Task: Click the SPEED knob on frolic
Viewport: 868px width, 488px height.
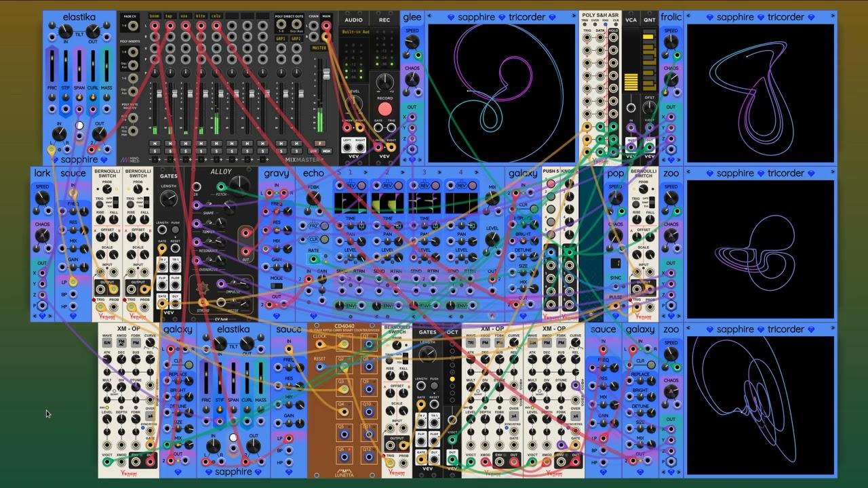Action: pyautogui.click(x=671, y=42)
